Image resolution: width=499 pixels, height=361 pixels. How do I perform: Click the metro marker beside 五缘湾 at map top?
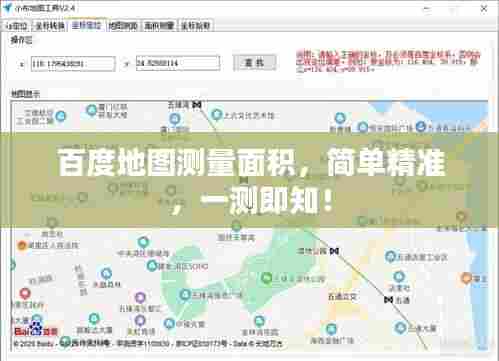197,105
